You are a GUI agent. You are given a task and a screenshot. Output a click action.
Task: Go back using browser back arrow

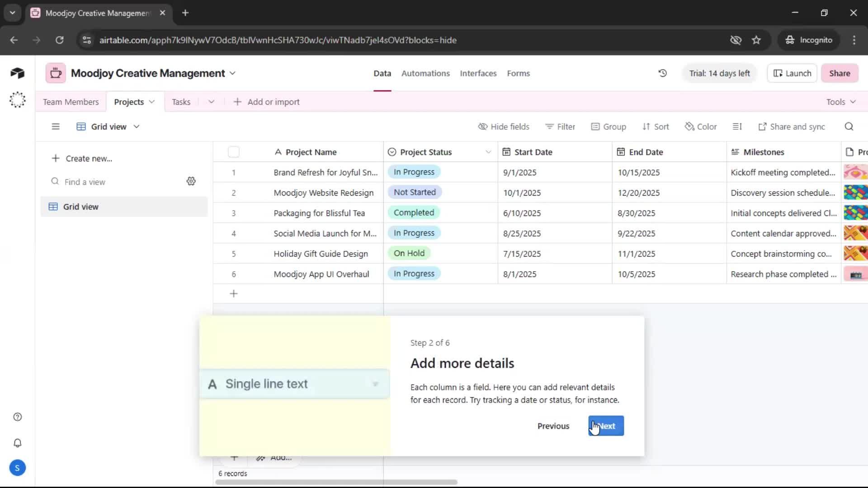point(14,40)
